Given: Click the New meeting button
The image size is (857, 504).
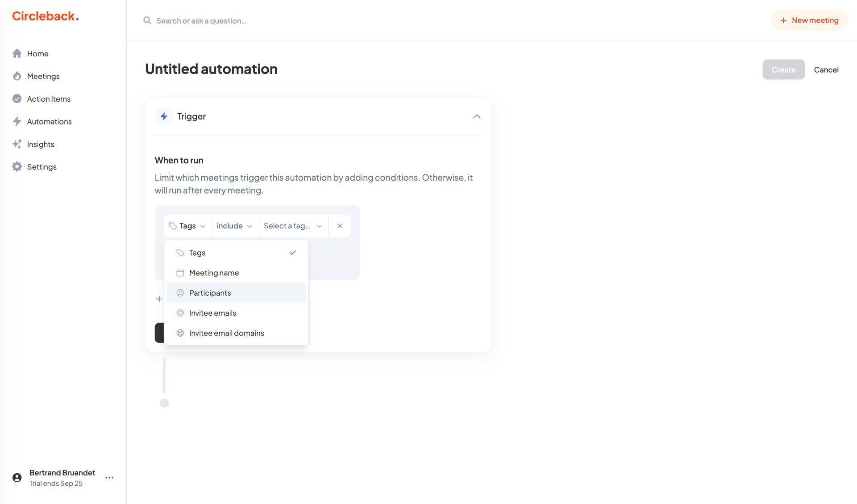Looking at the screenshot, I should pyautogui.click(x=809, y=20).
